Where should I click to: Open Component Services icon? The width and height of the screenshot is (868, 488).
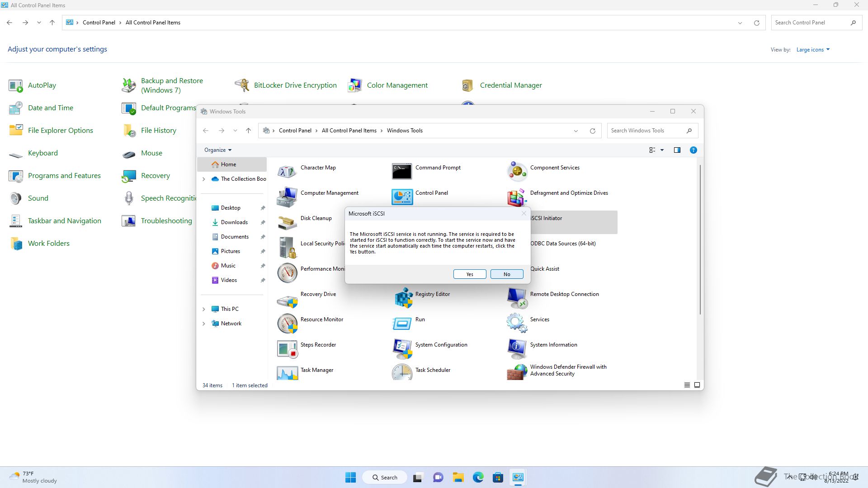pyautogui.click(x=517, y=172)
